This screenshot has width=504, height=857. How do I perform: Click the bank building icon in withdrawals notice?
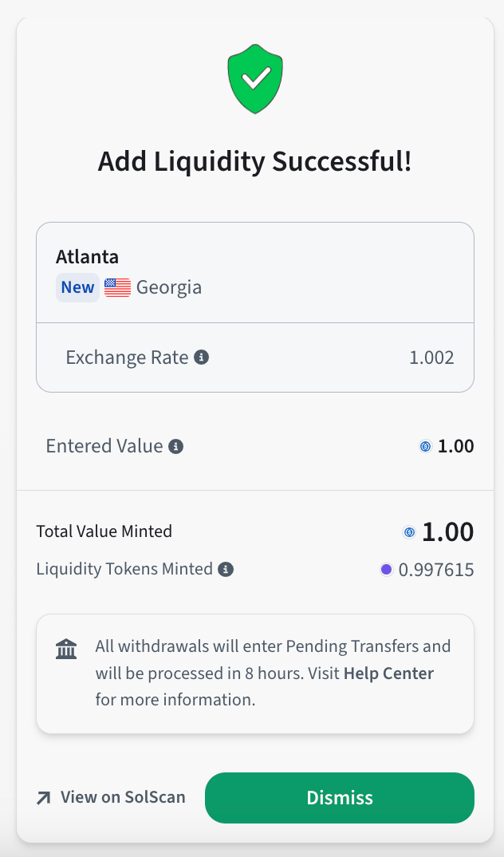[x=66, y=650]
